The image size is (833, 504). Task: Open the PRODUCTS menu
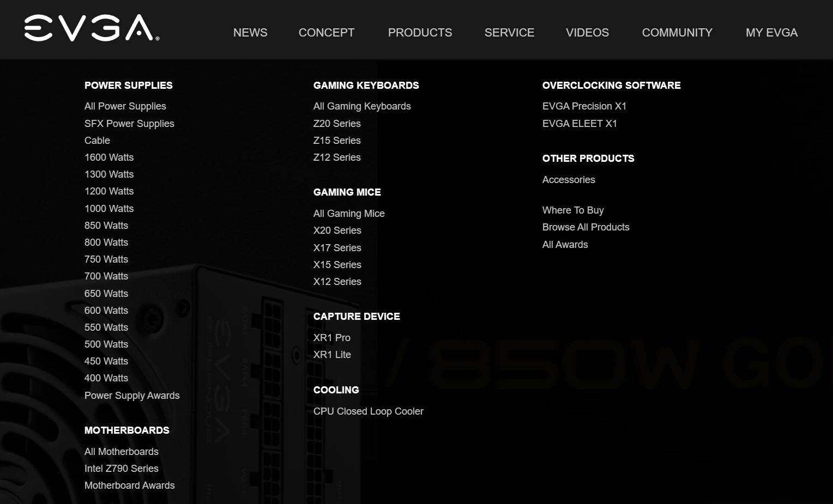(x=420, y=33)
